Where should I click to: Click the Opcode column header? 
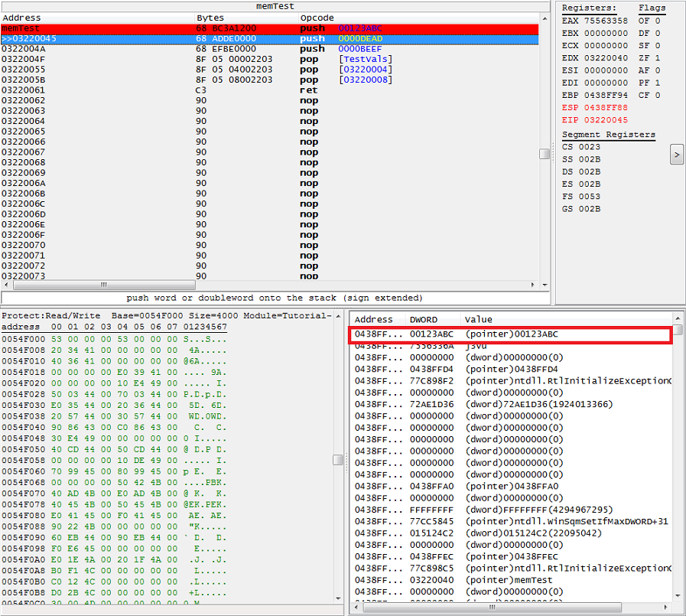tap(317, 18)
